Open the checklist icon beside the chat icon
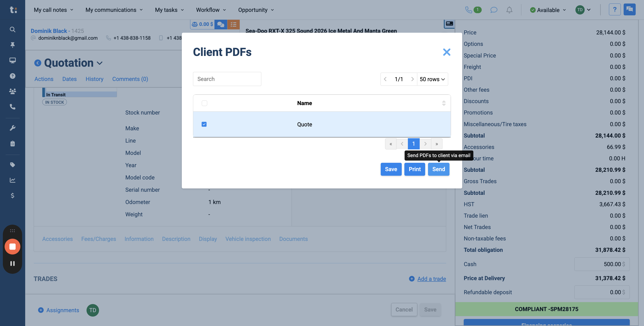The image size is (644, 326). coord(234,24)
